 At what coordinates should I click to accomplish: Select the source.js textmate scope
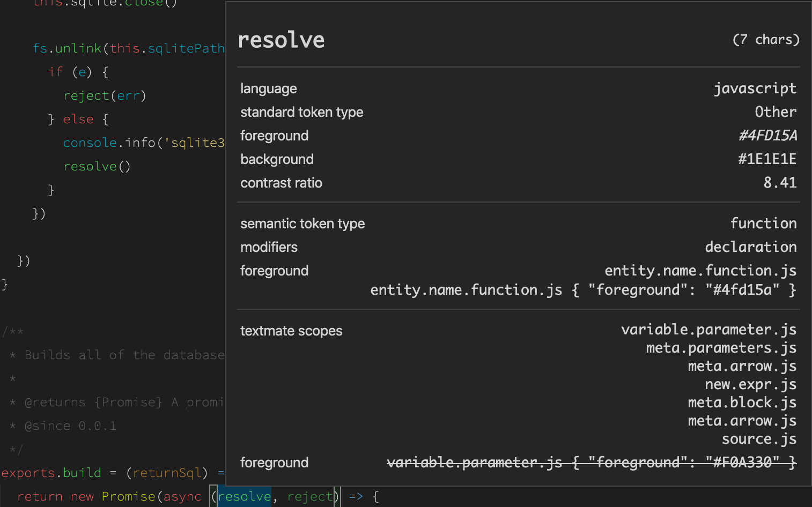pos(759,438)
